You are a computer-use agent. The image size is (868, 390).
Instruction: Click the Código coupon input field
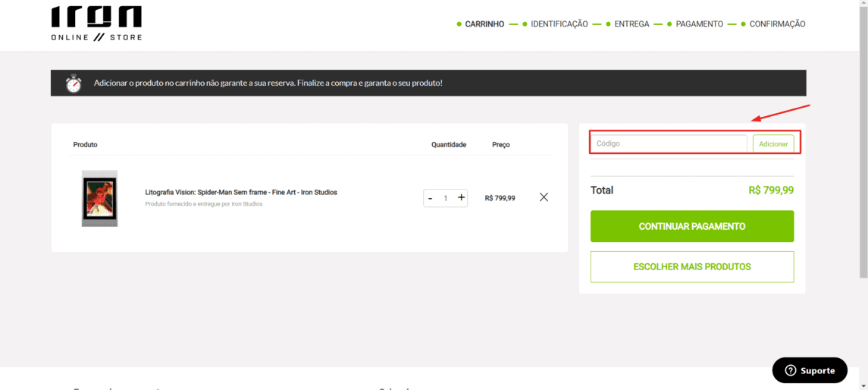coord(669,143)
